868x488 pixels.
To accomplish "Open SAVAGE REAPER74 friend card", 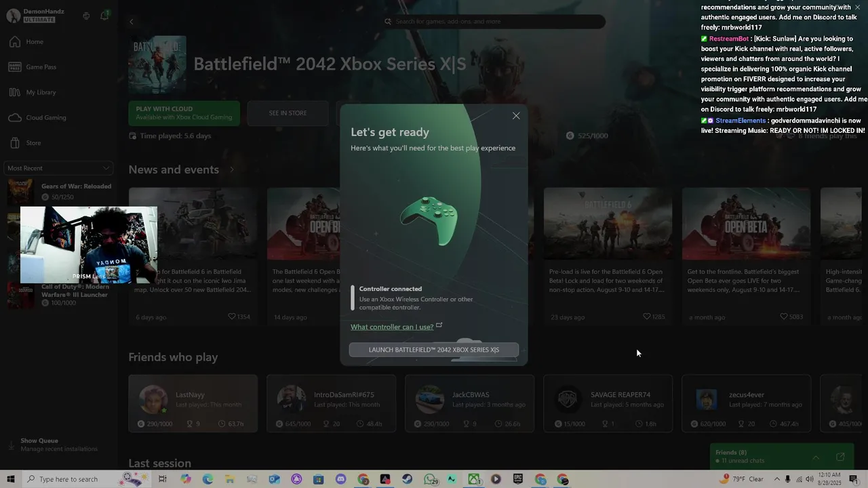I will click(608, 403).
